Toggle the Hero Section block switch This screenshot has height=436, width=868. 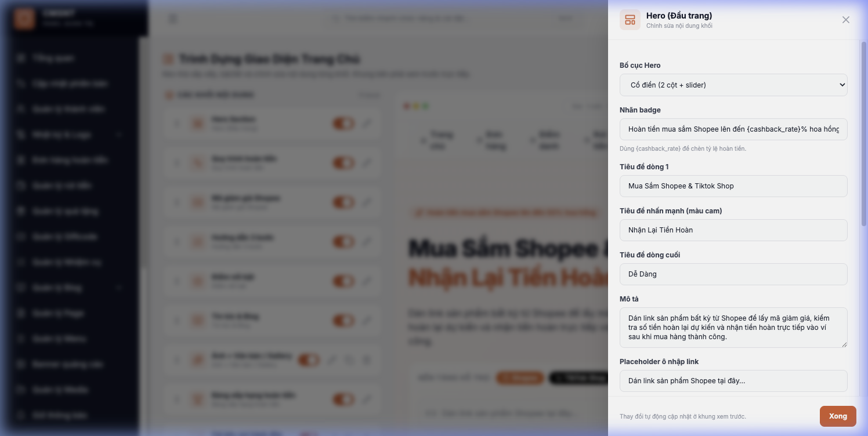[x=343, y=123]
